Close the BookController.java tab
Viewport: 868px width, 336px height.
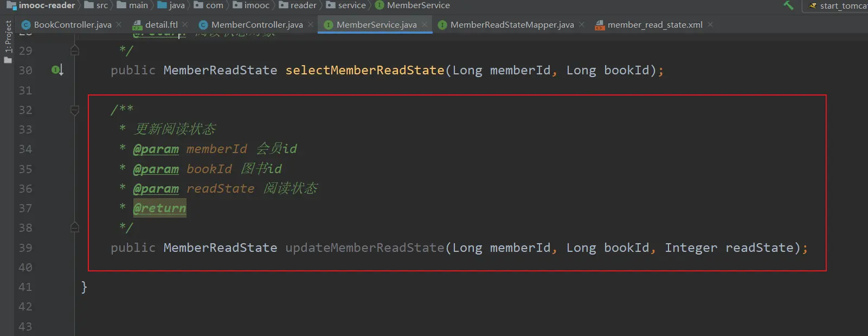coord(119,24)
